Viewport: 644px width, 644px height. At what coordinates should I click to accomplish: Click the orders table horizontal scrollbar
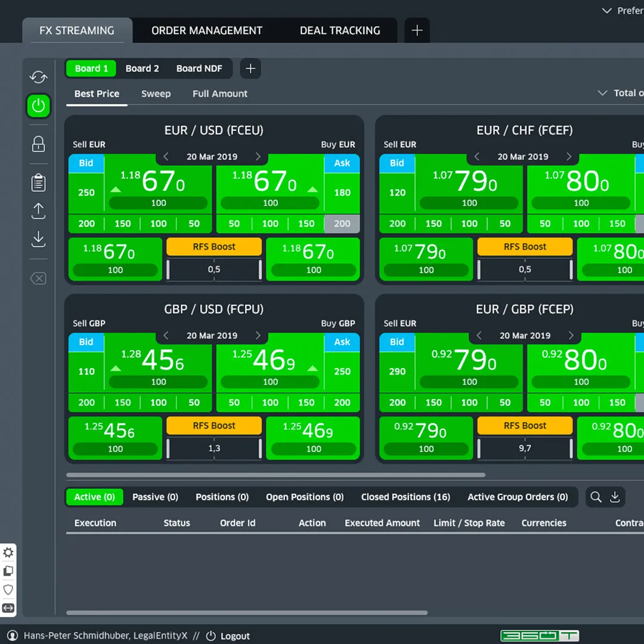247,613
